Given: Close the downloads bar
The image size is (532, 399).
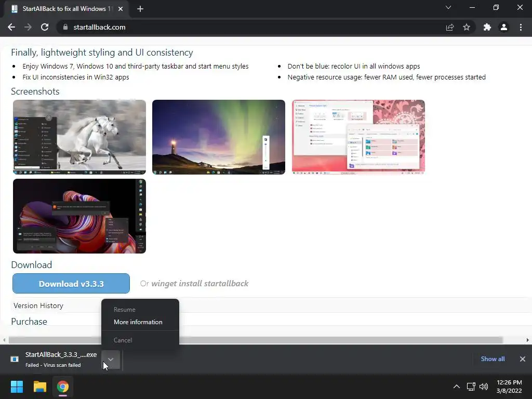Looking at the screenshot, I should 523,359.
